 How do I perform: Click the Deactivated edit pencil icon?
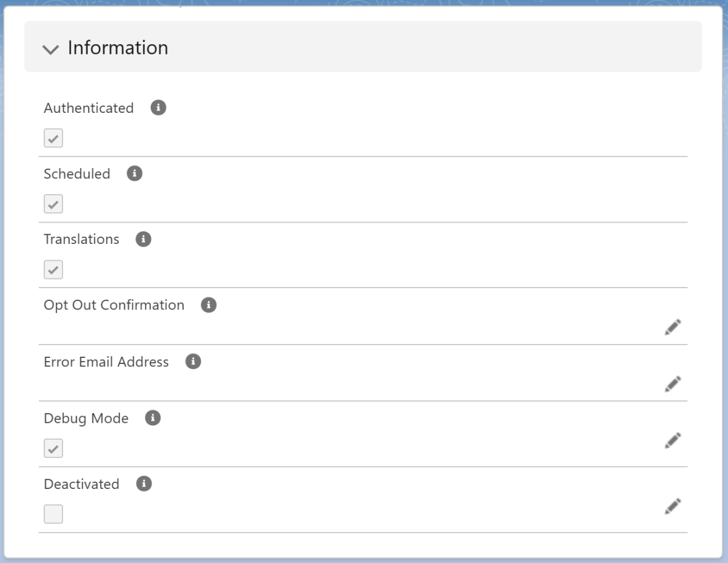click(x=672, y=506)
